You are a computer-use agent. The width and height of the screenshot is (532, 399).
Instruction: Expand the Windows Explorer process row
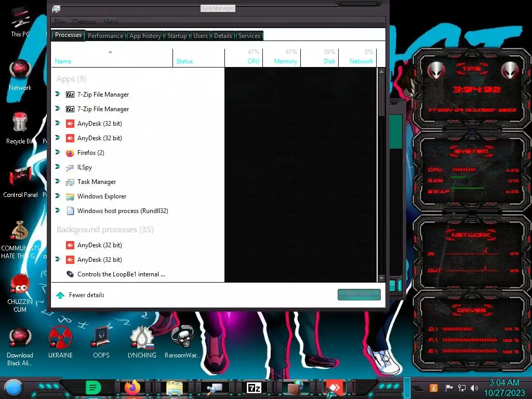coord(58,196)
